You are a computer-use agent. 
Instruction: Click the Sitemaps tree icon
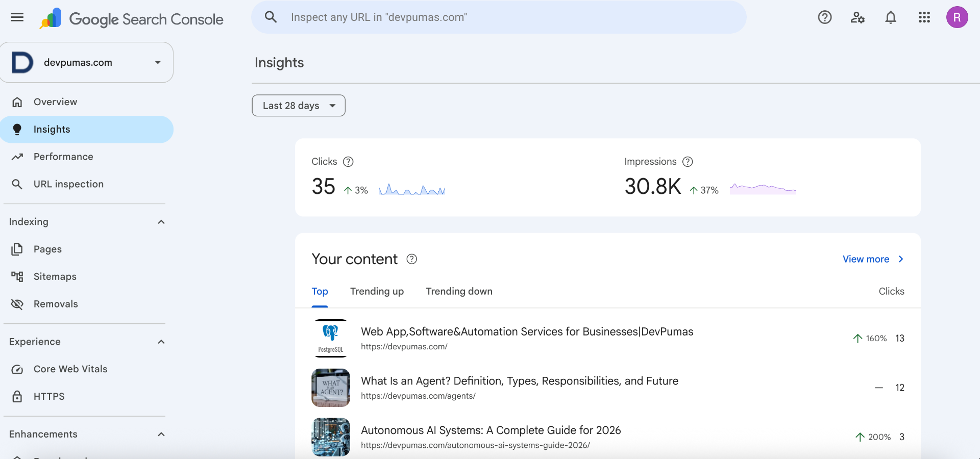[x=17, y=276]
